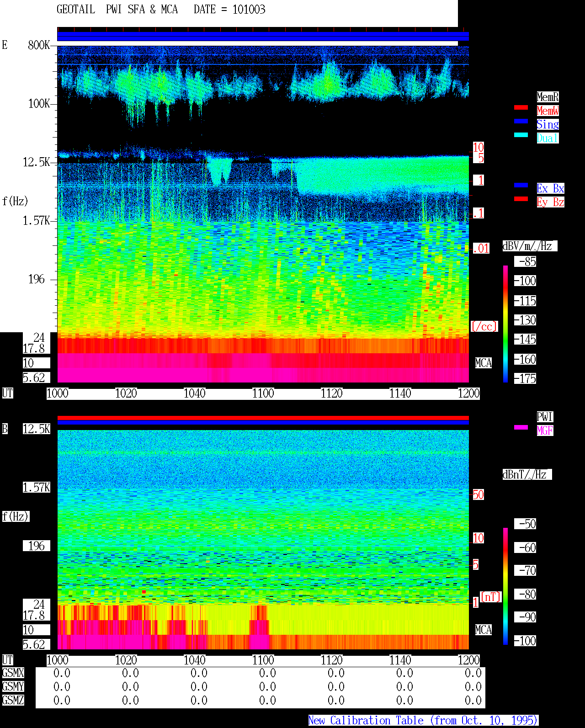
Task: Click the -50 color scale value
Action: click(x=525, y=524)
